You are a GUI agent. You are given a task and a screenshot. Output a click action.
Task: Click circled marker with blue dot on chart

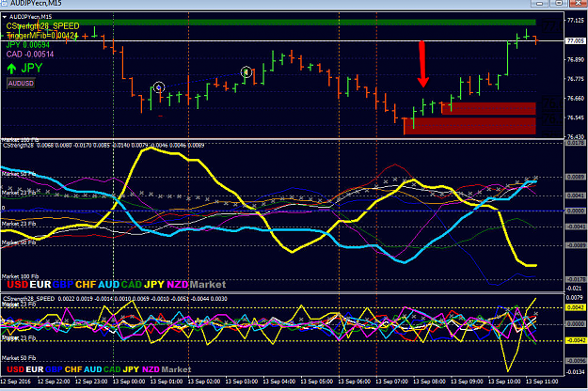pos(159,87)
